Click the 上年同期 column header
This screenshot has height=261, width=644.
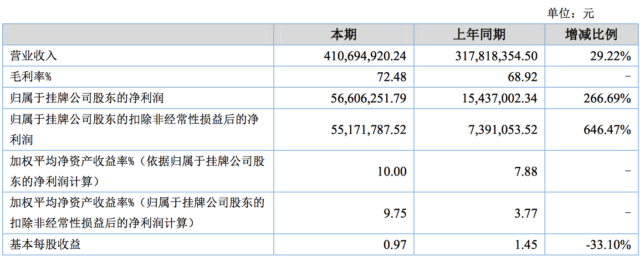coord(479,35)
